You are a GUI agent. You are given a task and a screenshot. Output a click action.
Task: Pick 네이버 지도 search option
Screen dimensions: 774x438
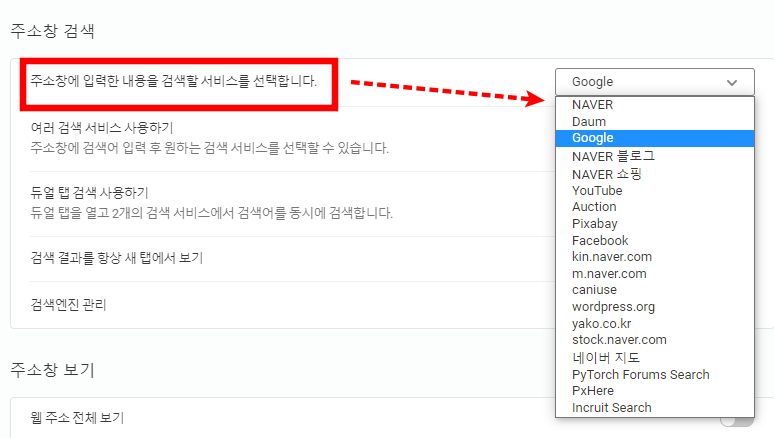tap(655, 358)
